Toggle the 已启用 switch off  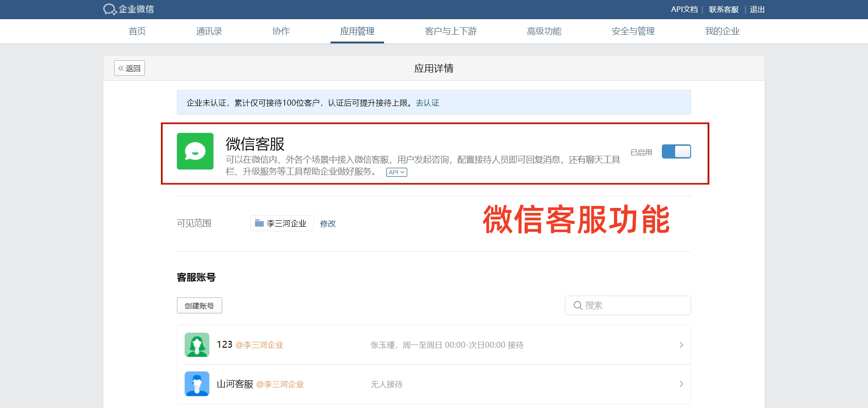[676, 152]
